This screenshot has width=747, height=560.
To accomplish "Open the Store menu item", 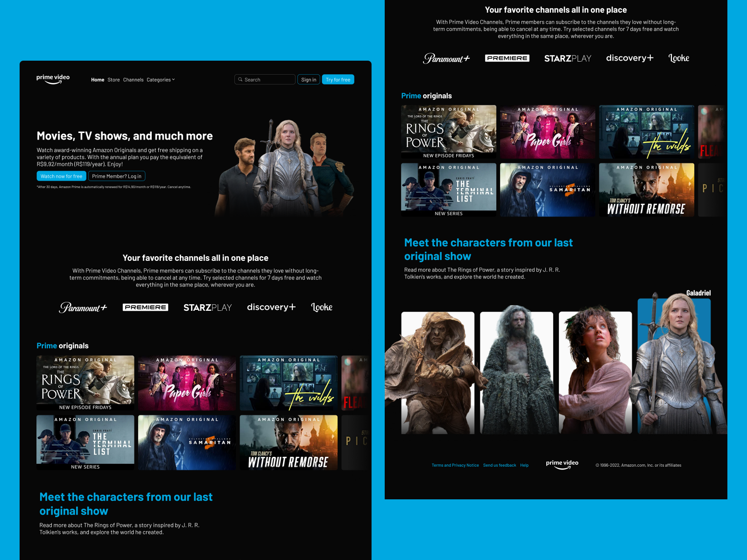I will 113,80.
